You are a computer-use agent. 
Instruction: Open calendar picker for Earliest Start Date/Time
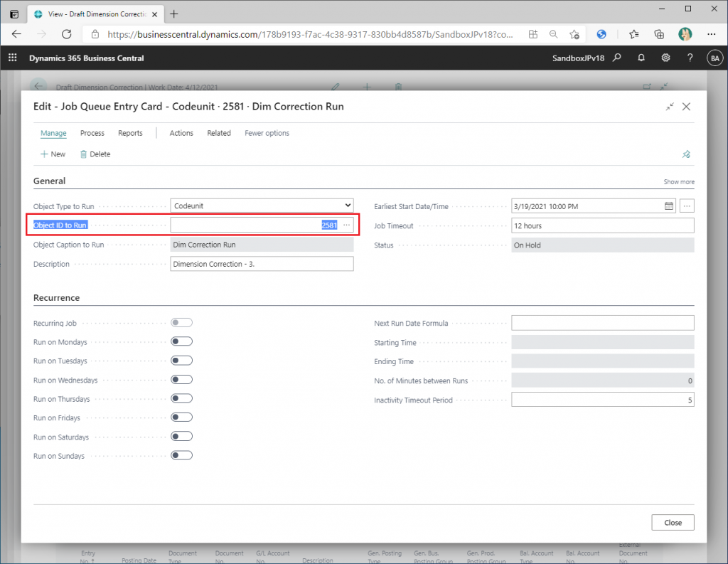[x=668, y=206]
